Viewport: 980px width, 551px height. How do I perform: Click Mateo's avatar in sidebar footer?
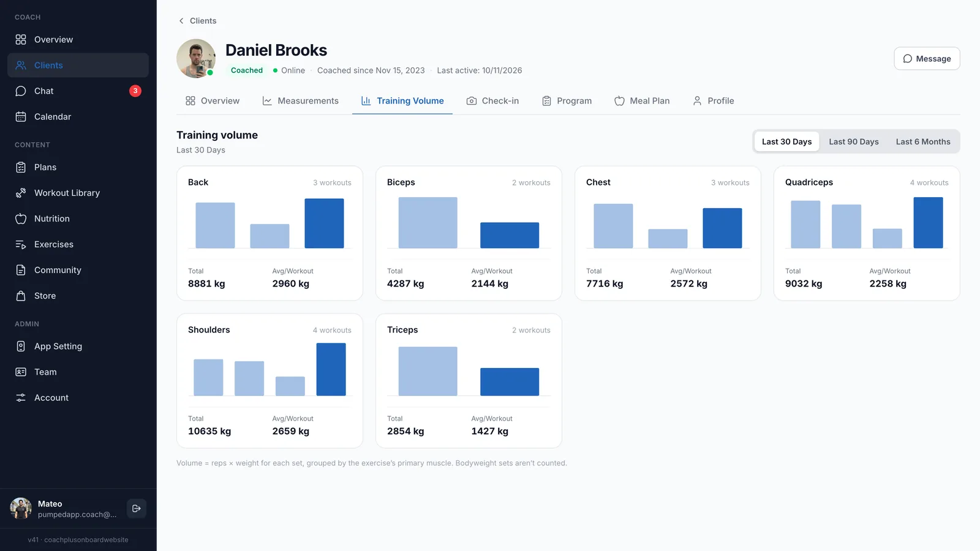pos(21,509)
